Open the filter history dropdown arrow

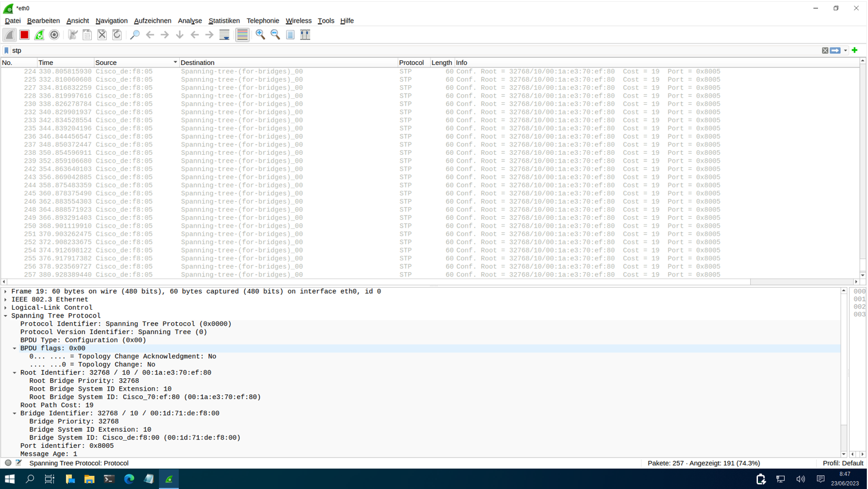(x=845, y=50)
